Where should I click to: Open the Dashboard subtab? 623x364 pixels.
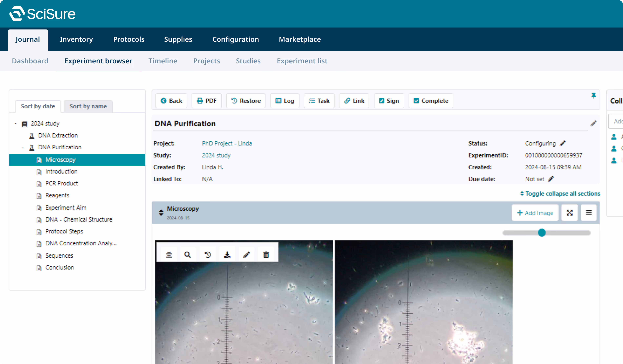[x=30, y=61]
